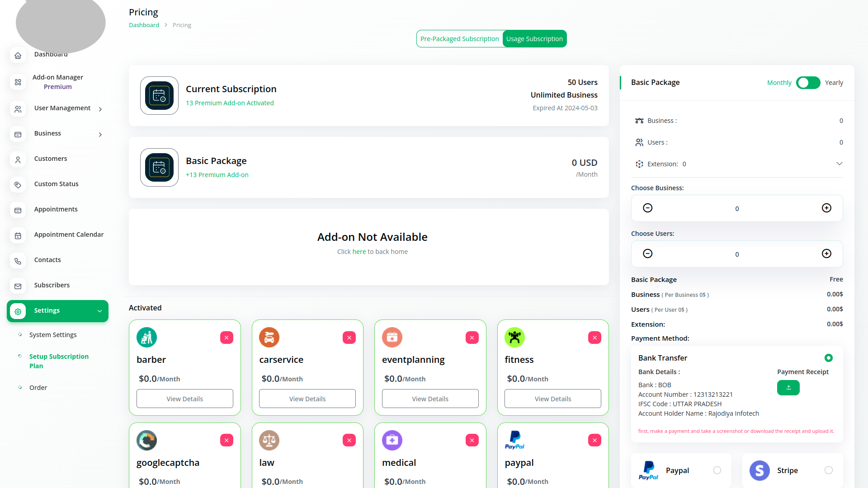Open System Settings submenu item
This screenshot has width=868, height=488.
pos(53,335)
